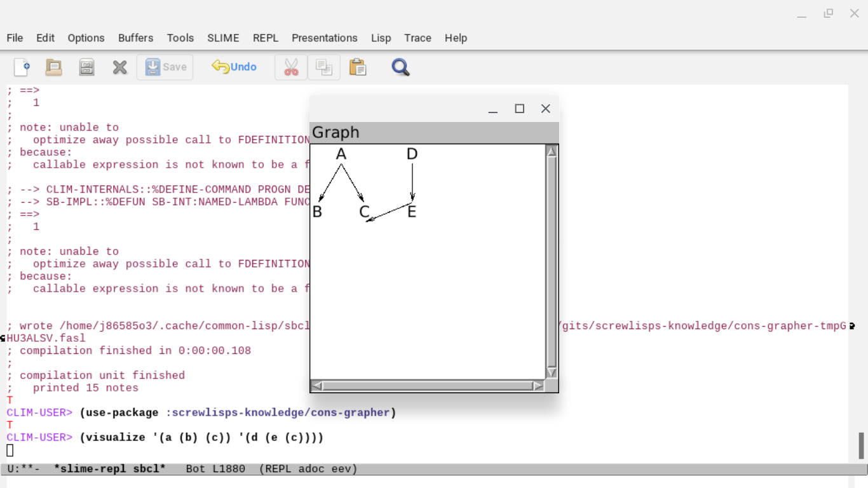Image resolution: width=868 pixels, height=488 pixels.
Task: Open the directory browser (Dired) icon
Action: click(x=87, y=67)
